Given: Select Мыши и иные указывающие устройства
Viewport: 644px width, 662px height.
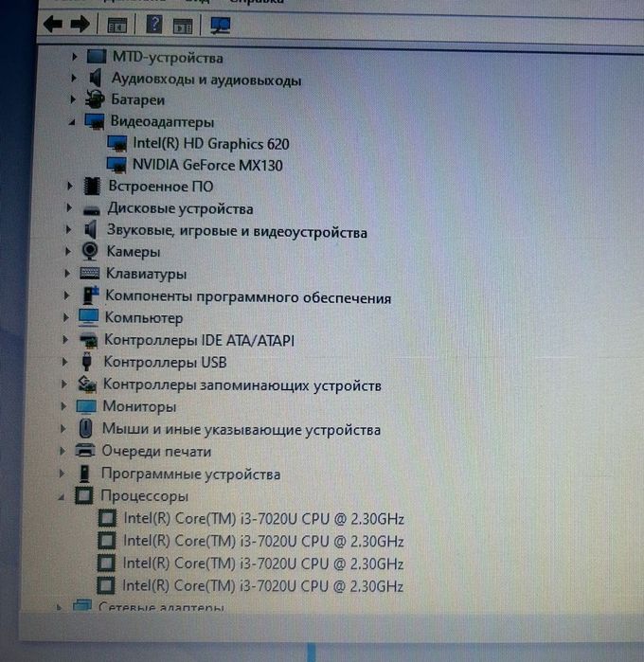Looking at the screenshot, I should coord(241,429).
